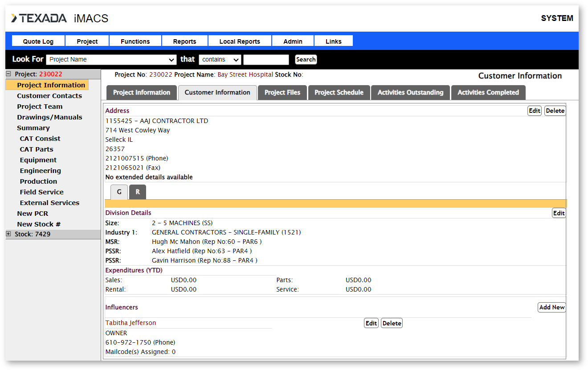Delete the customer Address entry
This screenshot has width=588, height=370.
click(555, 111)
